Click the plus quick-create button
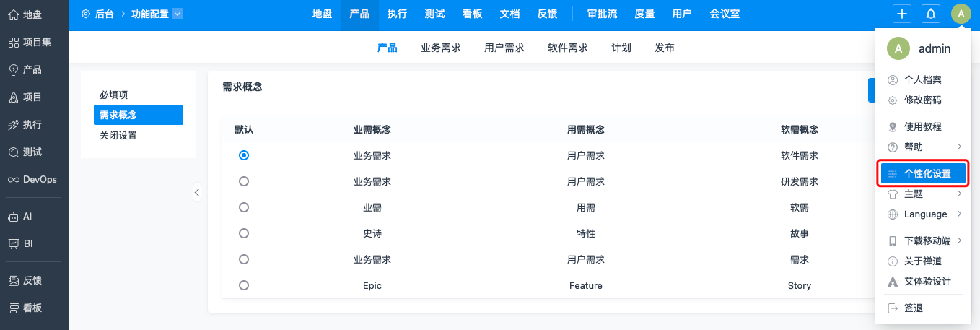980x330 pixels. coord(901,14)
